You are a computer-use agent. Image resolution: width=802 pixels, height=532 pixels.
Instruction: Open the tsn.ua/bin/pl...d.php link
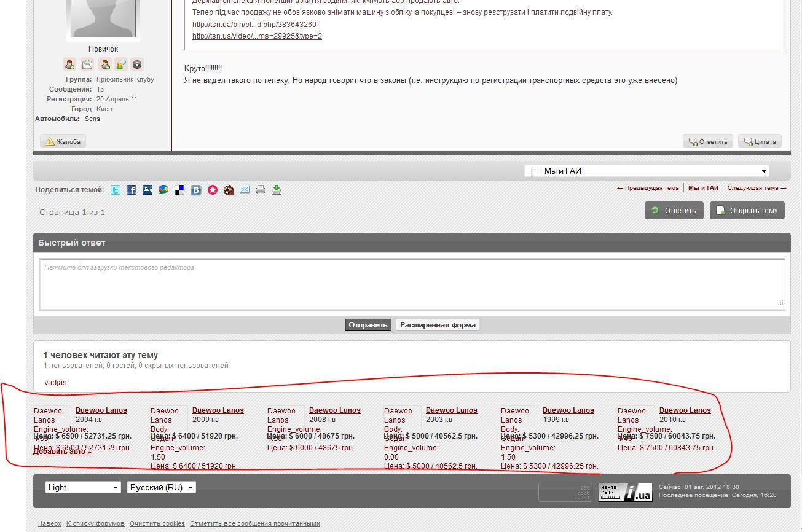[x=254, y=25]
